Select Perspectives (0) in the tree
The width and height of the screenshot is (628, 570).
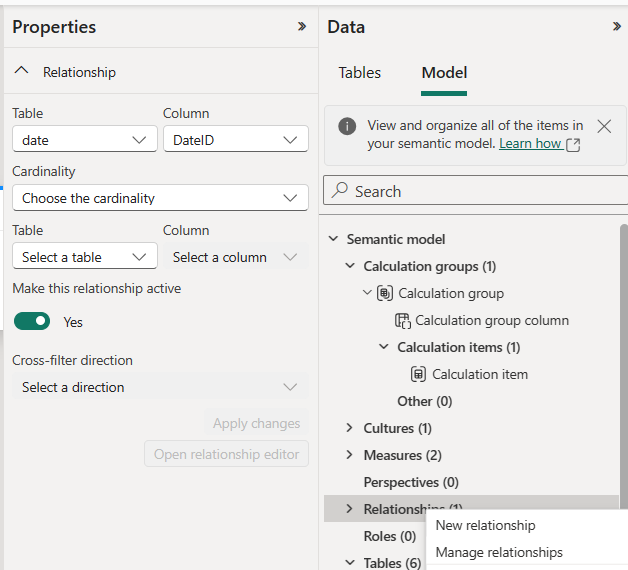click(411, 482)
